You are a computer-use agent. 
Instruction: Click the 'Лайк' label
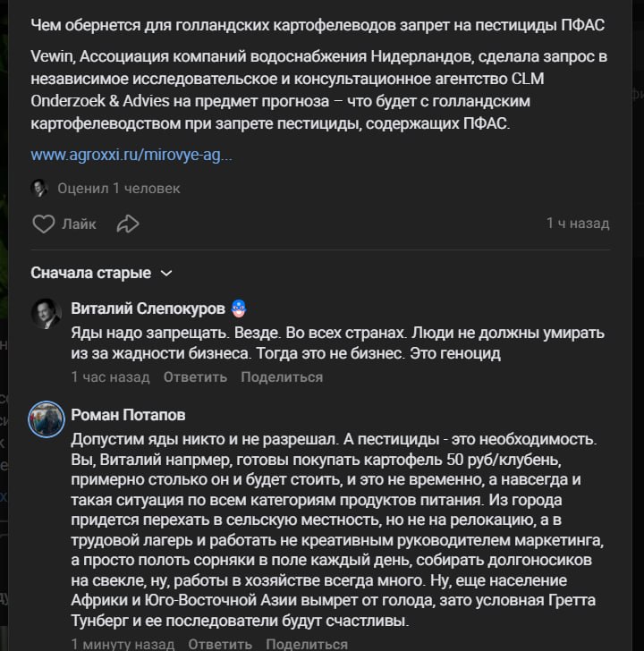79,224
